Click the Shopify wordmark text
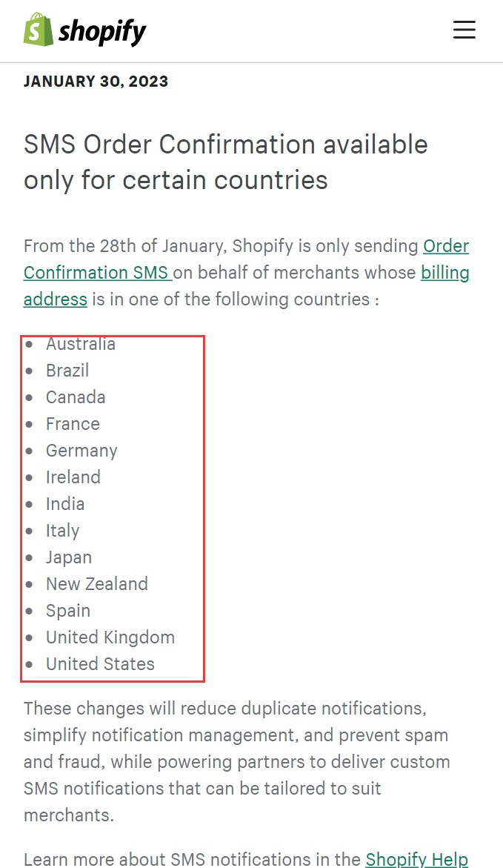This screenshot has height=868, width=503. pos(102,31)
